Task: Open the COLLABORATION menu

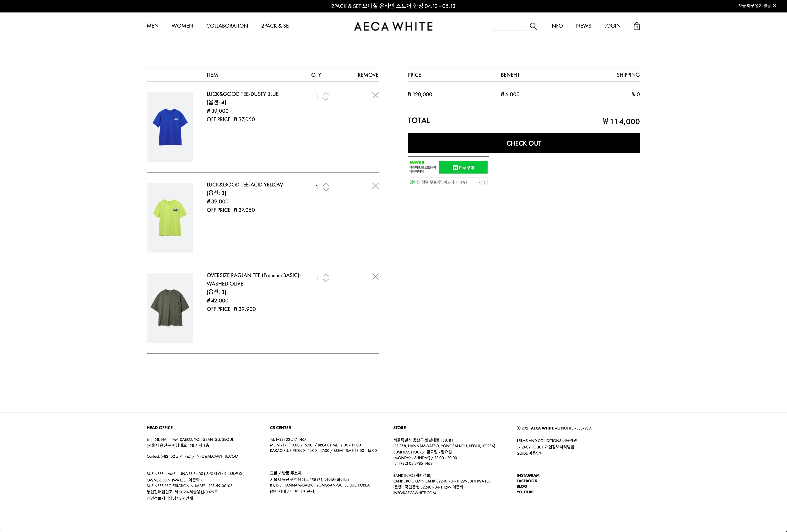Action: 227,26
